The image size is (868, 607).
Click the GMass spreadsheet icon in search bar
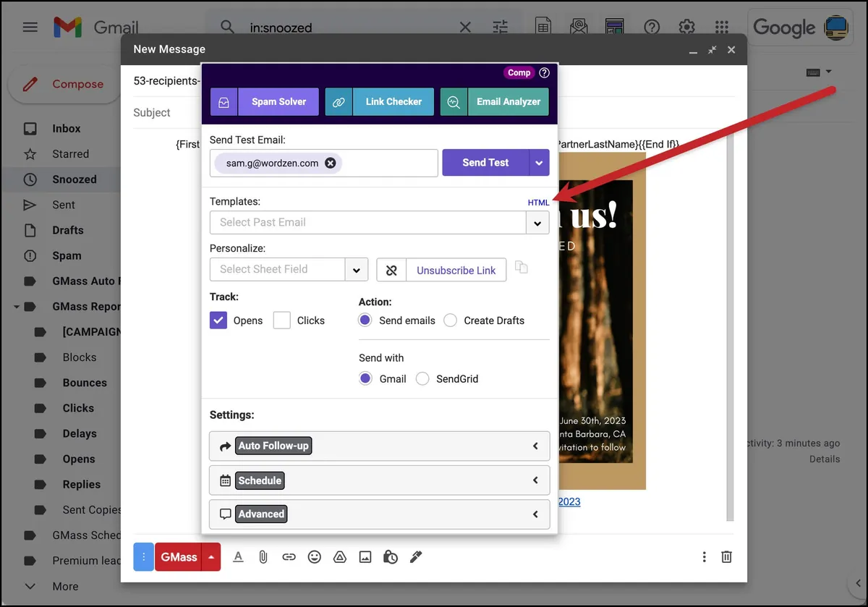pos(543,27)
